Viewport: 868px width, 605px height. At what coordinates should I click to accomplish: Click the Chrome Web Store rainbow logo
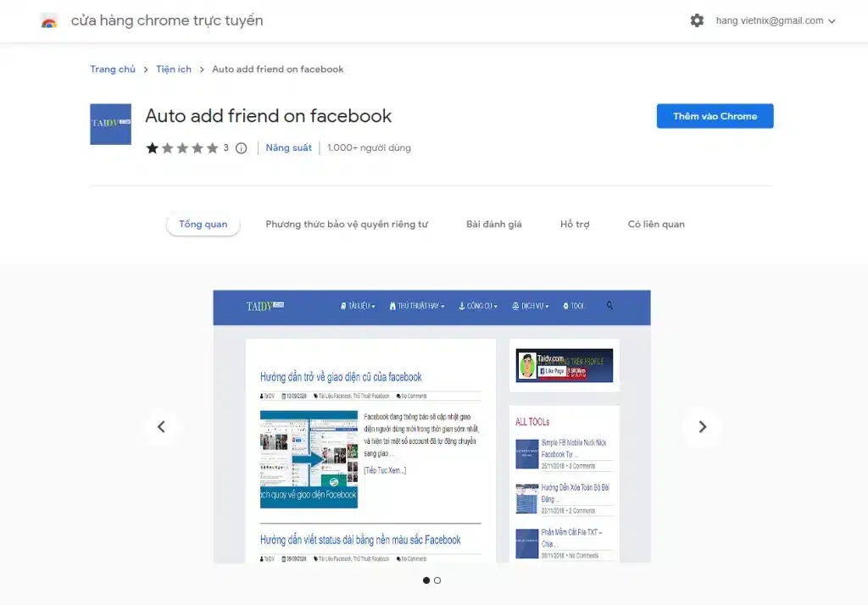49,21
